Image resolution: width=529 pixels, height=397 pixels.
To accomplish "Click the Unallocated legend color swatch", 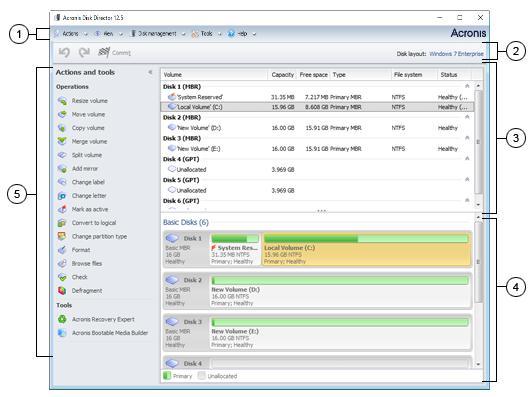I will [x=201, y=376].
